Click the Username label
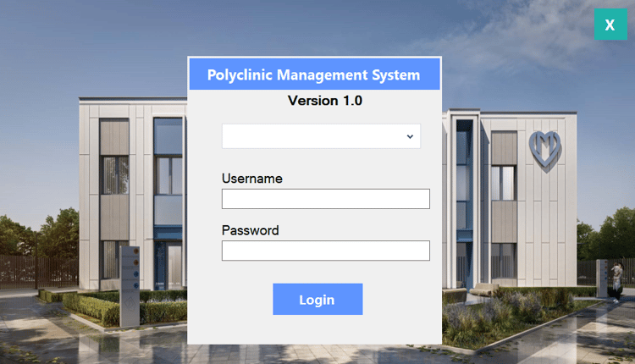The width and height of the screenshot is (635, 364). [x=252, y=179]
